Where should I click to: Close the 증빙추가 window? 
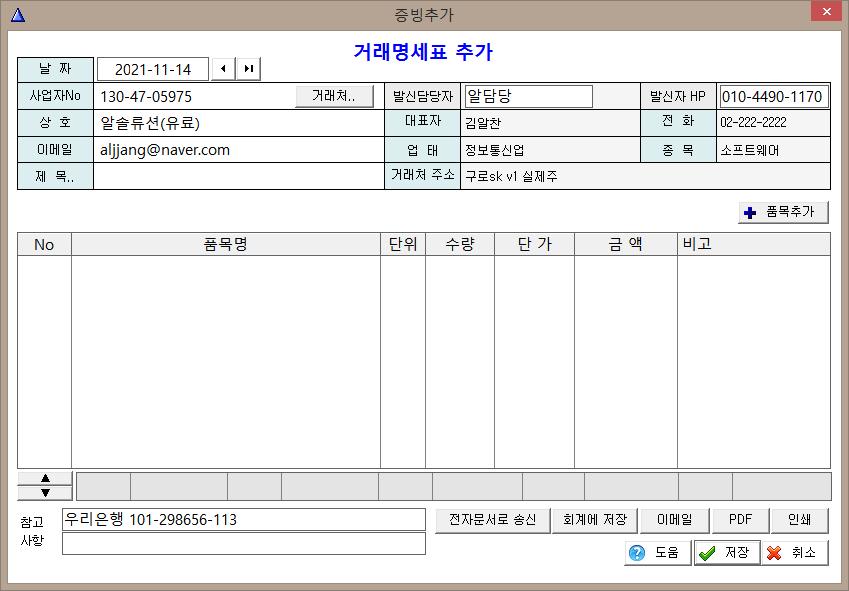826,11
